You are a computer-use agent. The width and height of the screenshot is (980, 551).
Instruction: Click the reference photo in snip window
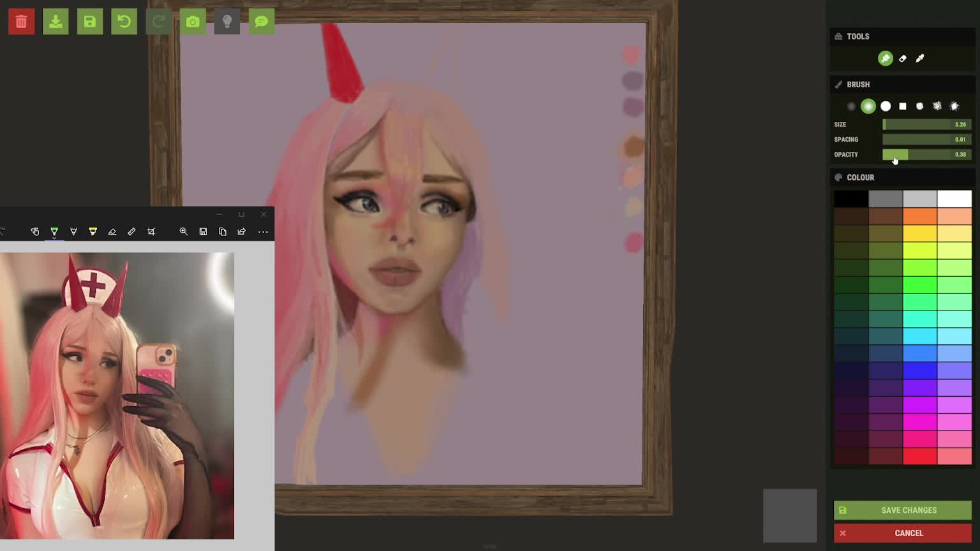[117, 395]
